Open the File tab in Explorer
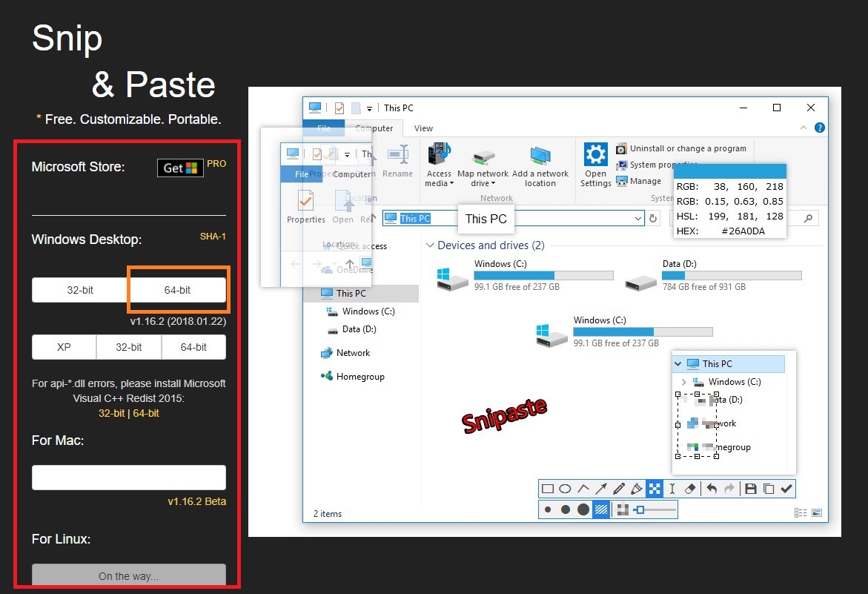 (324, 128)
